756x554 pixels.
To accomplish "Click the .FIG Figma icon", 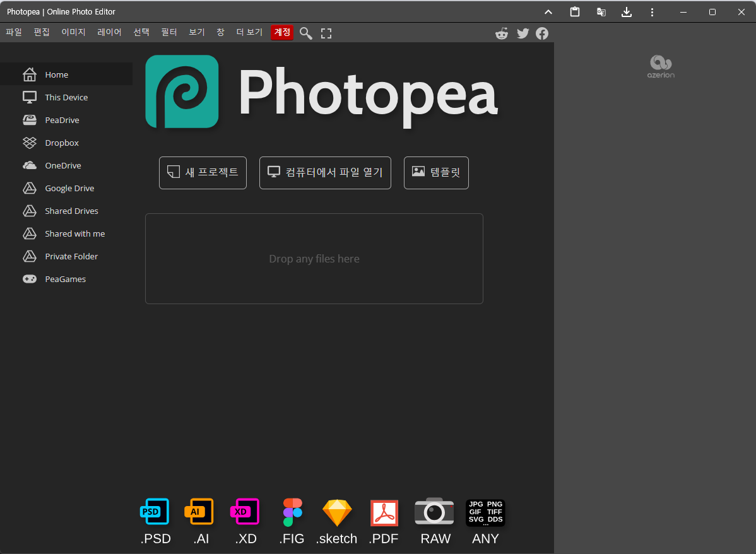I will point(293,512).
